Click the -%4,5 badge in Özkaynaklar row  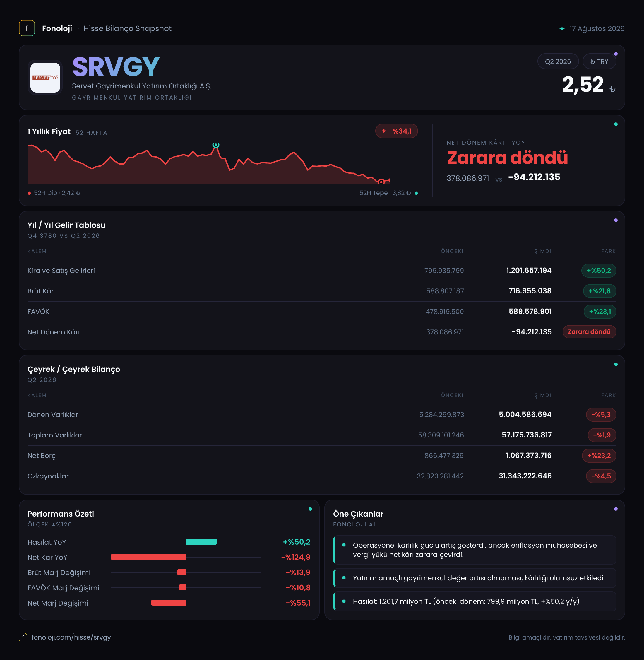(601, 476)
